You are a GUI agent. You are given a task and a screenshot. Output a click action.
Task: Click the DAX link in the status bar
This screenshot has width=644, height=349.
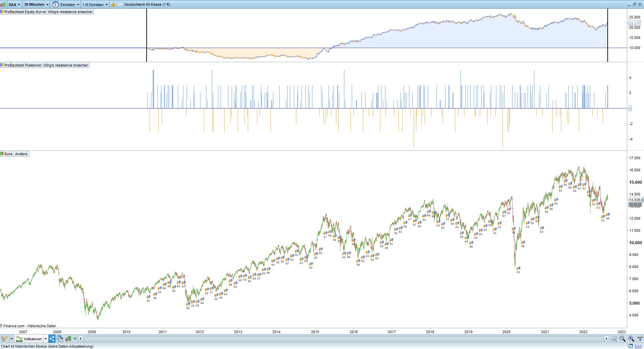point(638,346)
